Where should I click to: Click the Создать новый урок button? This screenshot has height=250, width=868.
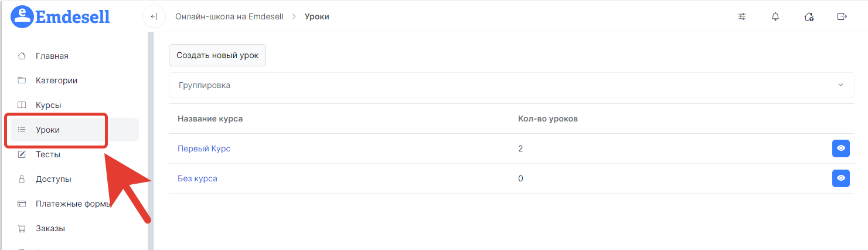point(217,55)
